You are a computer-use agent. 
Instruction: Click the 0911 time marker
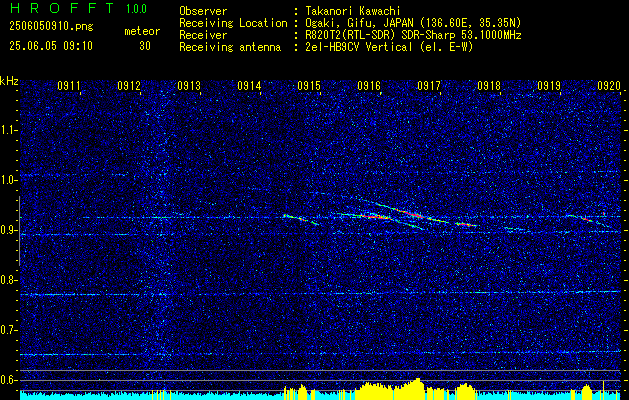[x=69, y=85]
